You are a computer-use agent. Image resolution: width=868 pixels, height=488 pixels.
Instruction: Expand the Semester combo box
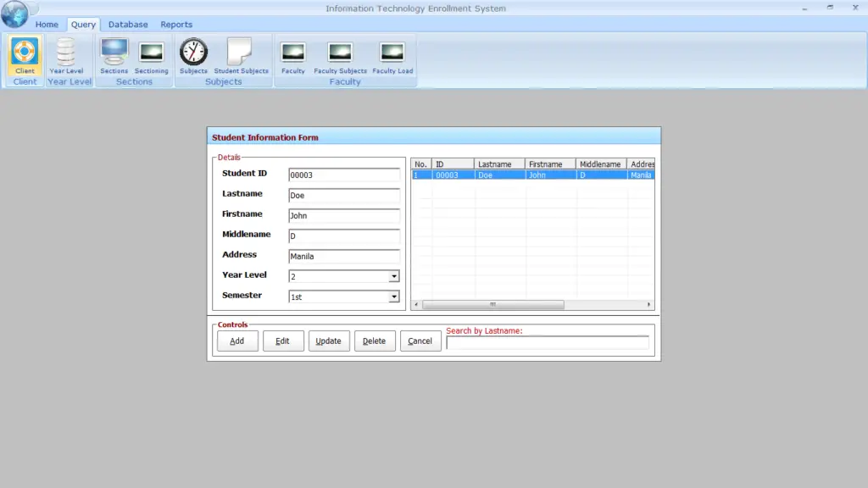coord(392,297)
